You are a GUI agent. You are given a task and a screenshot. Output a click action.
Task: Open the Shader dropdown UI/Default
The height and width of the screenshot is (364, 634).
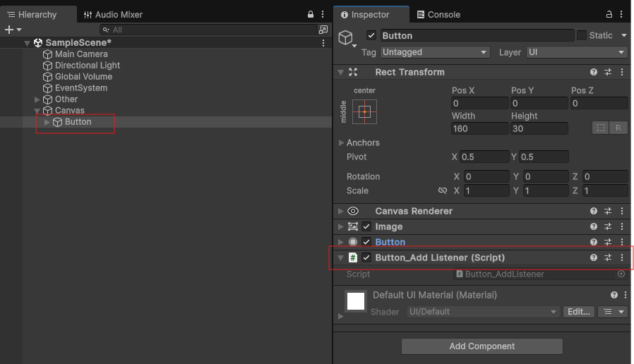pyautogui.click(x=483, y=312)
